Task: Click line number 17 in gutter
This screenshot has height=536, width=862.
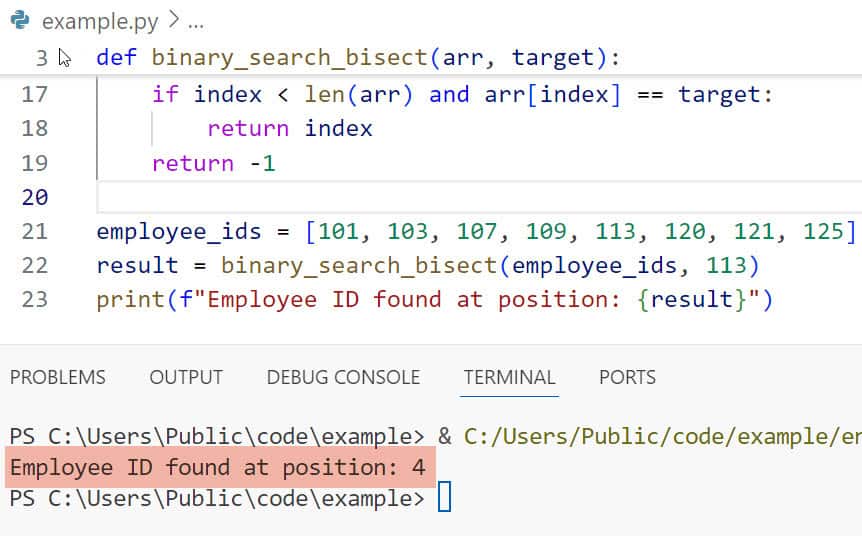Action: [x=35, y=95]
